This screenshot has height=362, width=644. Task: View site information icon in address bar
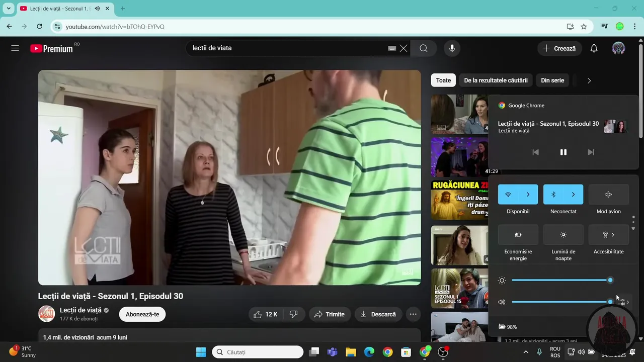[57, 26]
